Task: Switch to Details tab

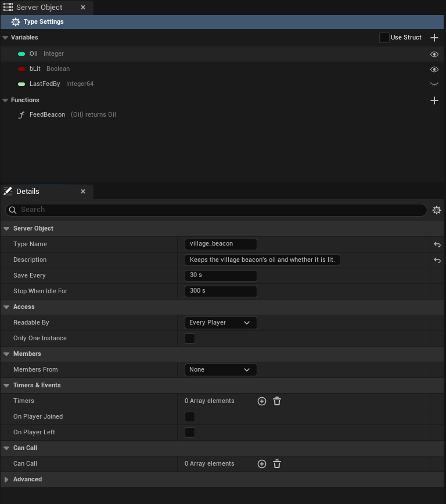Action: (x=47, y=192)
